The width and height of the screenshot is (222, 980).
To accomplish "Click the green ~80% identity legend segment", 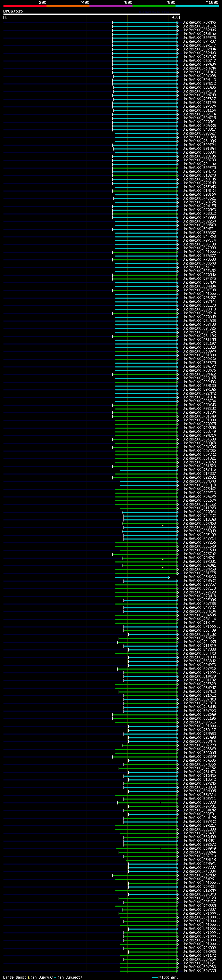I will [154, 6].
